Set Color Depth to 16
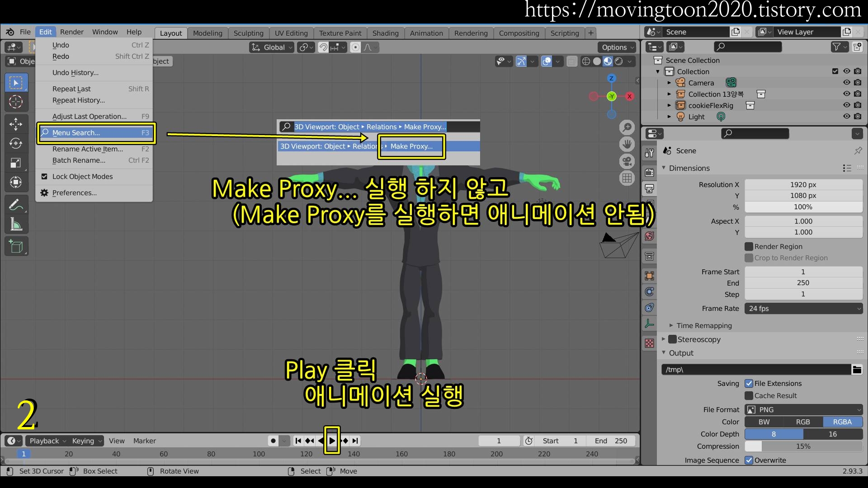 tap(833, 434)
